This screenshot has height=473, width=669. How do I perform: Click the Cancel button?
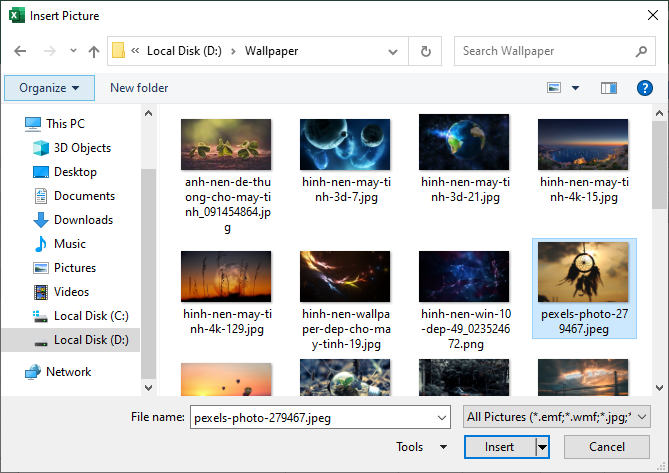pos(606,447)
